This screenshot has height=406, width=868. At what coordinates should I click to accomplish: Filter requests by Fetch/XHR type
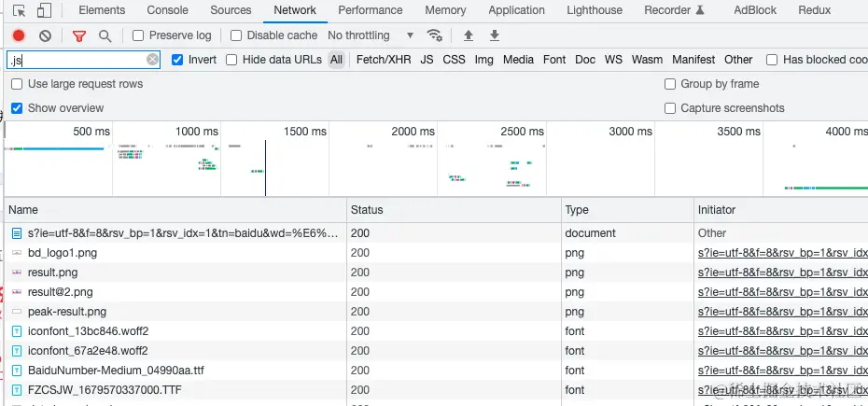[x=383, y=60]
